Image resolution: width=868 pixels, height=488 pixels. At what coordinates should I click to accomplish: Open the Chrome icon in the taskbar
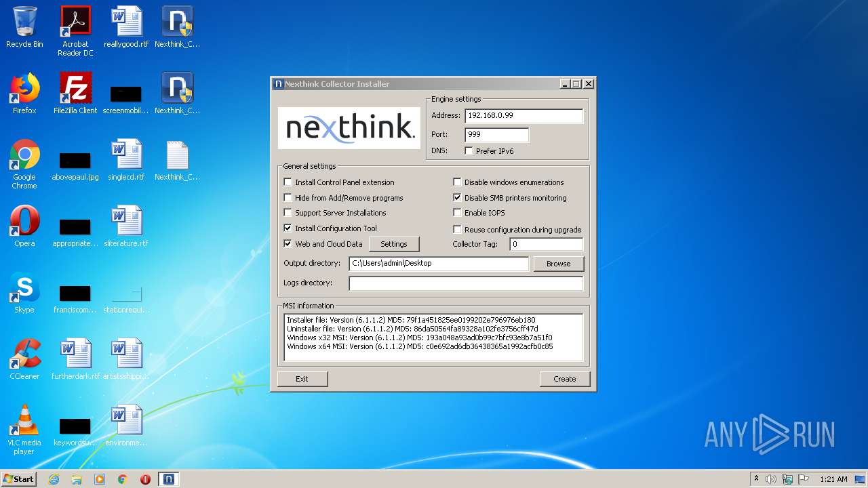coord(123,479)
